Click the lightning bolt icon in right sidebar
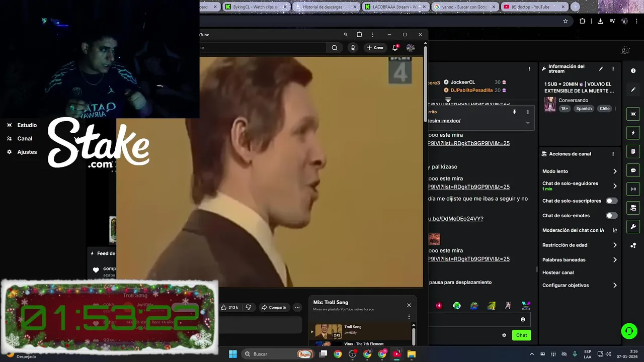 (633, 133)
